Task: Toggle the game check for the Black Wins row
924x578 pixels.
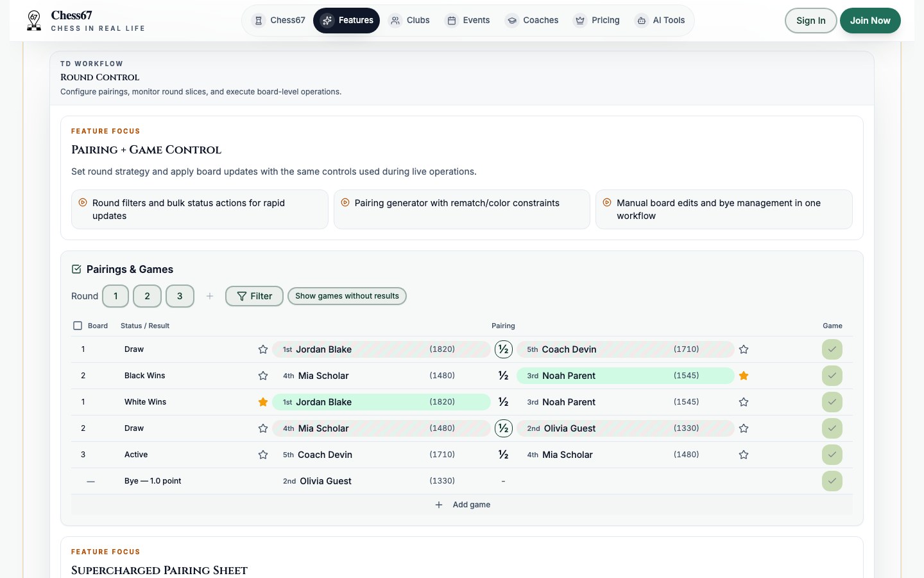Action: 832,376
